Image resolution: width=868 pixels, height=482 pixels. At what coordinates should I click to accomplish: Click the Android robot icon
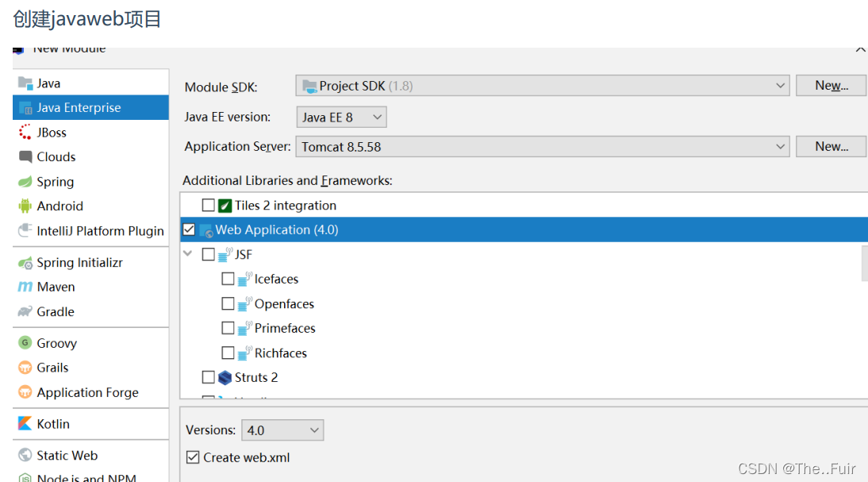(25, 206)
